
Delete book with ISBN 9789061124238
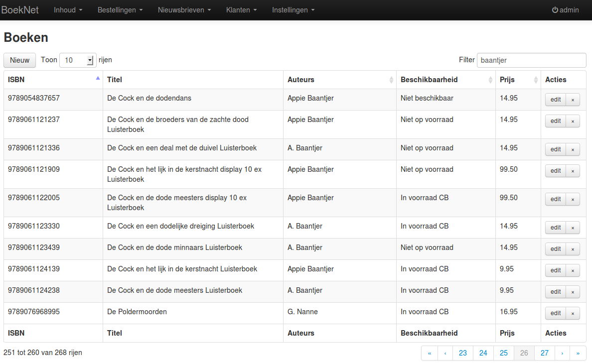coord(573,292)
